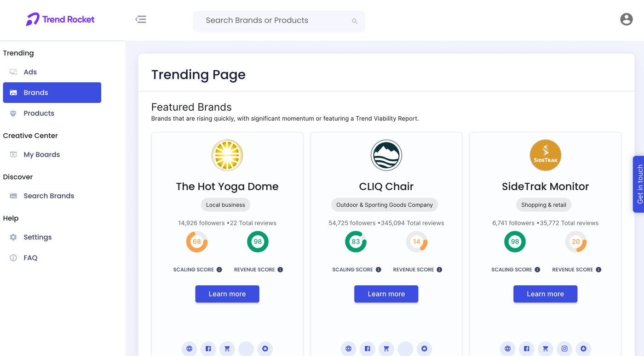Image resolution: width=644 pixels, height=356 pixels.
Task: Click CLIQ Chair star icon
Action: (424, 349)
